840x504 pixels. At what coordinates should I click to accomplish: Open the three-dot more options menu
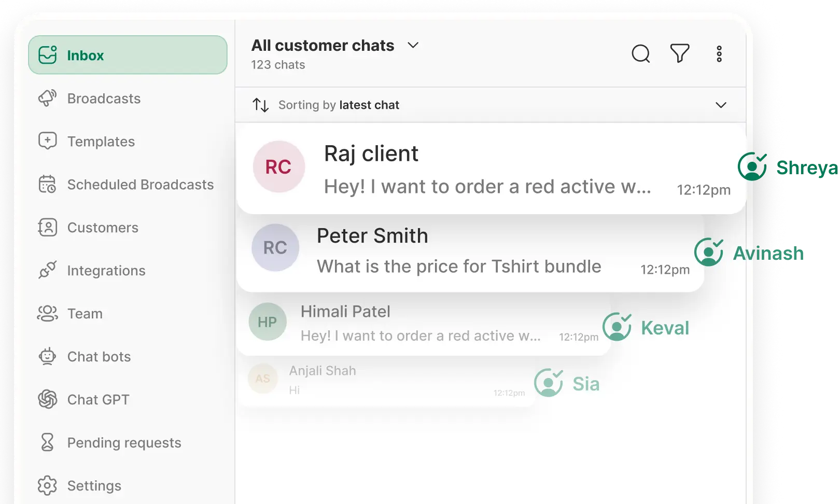click(719, 54)
